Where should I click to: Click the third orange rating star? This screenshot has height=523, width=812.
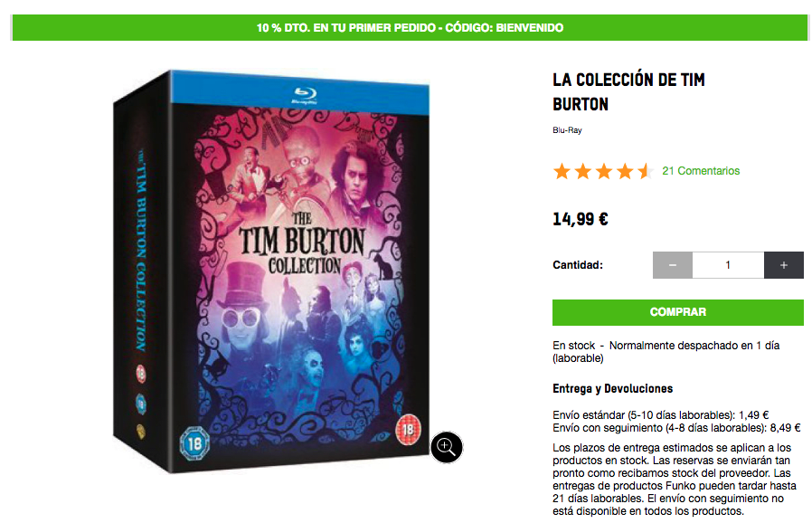(604, 171)
